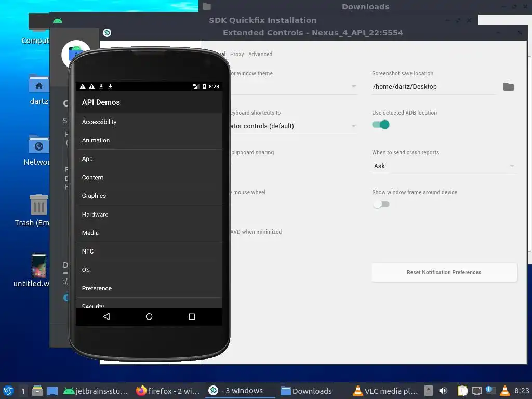The height and width of the screenshot is (399, 532).
Task: Select workspace 1 in taskbar pager
Action: tap(23, 391)
